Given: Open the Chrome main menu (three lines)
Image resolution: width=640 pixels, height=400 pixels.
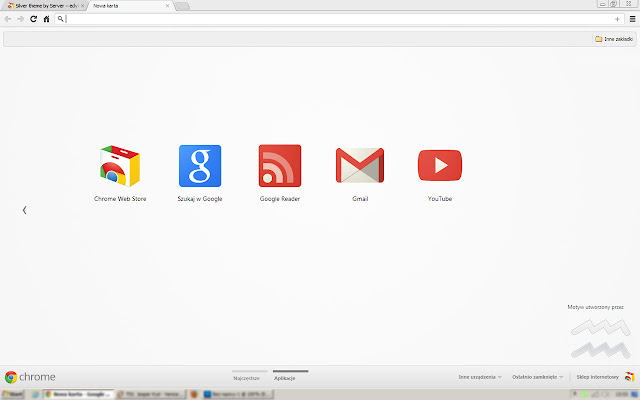Looking at the screenshot, I should 632,19.
